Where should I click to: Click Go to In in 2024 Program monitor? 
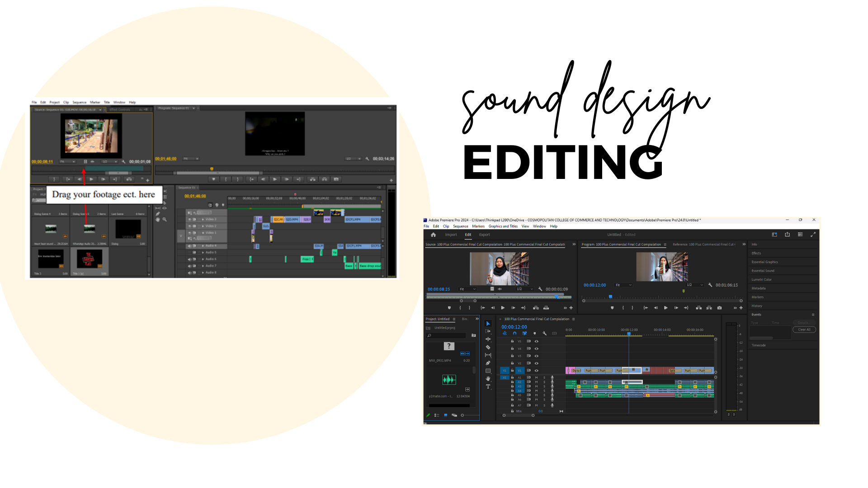(646, 308)
